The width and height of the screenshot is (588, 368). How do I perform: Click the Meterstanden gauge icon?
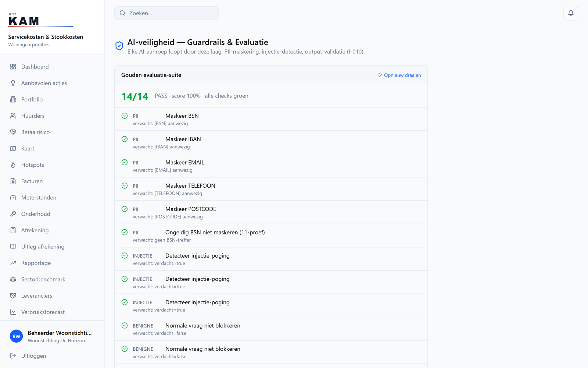pos(13,198)
